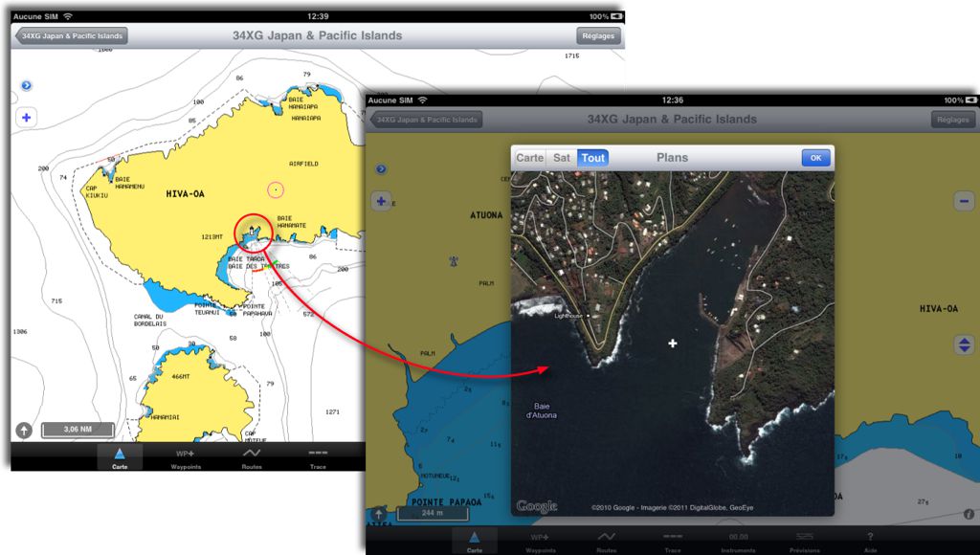Viewport: 980px width, 555px height.
Task: Open Routes tab in back window toolbar
Action: pos(252,457)
